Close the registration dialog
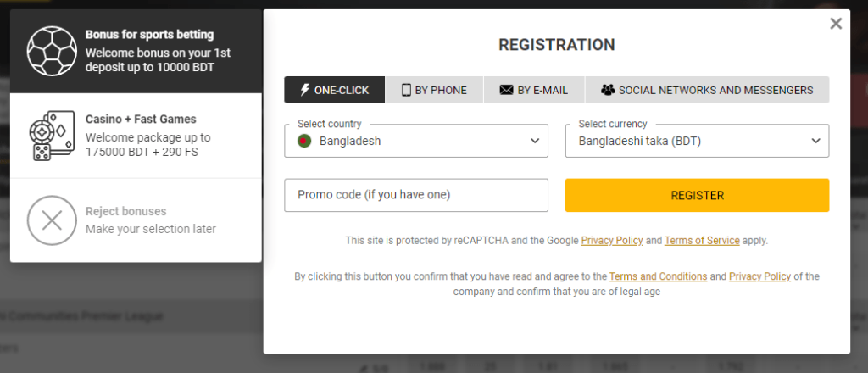Viewport: 868px width, 373px height. (836, 23)
